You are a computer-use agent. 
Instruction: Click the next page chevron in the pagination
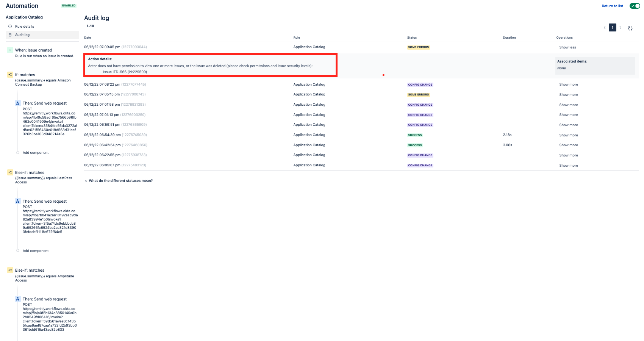click(x=621, y=28)
